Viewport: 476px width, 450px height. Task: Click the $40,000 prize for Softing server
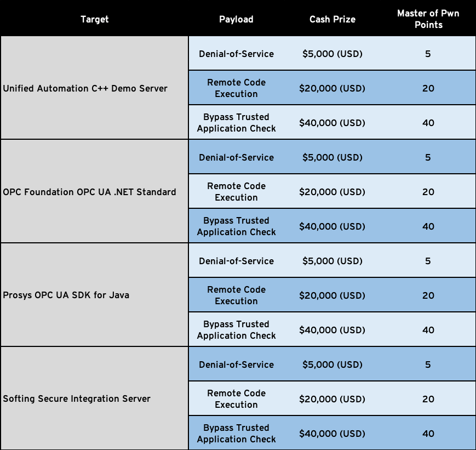click(332, 434)
